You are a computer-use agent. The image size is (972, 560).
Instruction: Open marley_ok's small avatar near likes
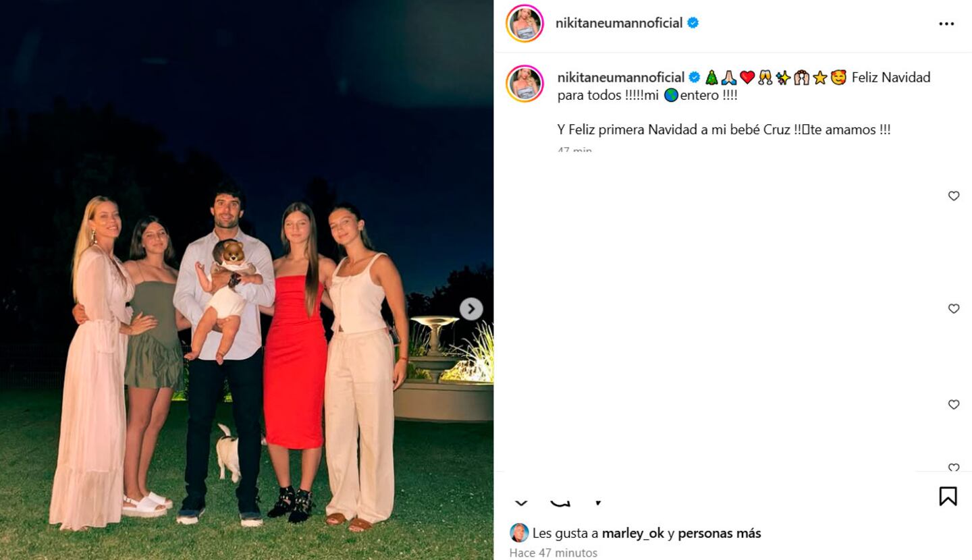tap(519, 533)
